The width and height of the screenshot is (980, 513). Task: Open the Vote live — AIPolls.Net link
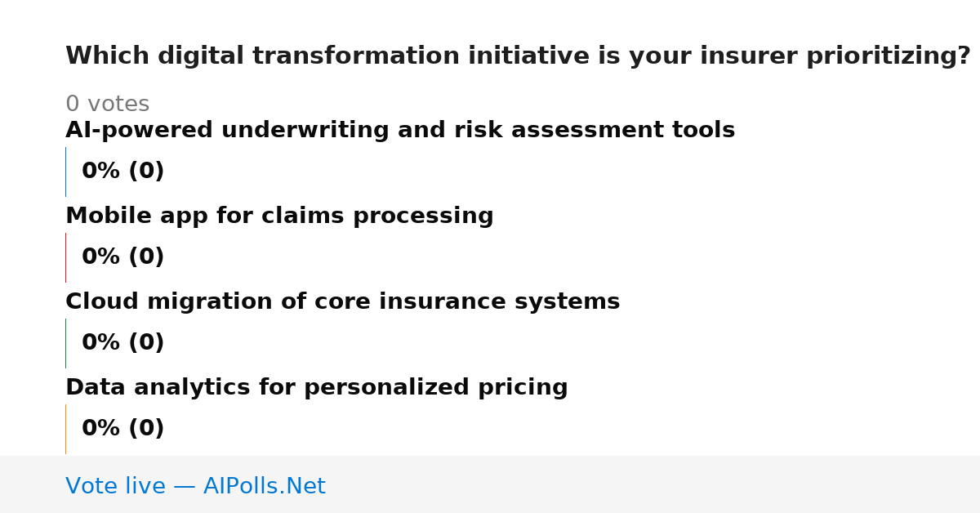[195, 487]
